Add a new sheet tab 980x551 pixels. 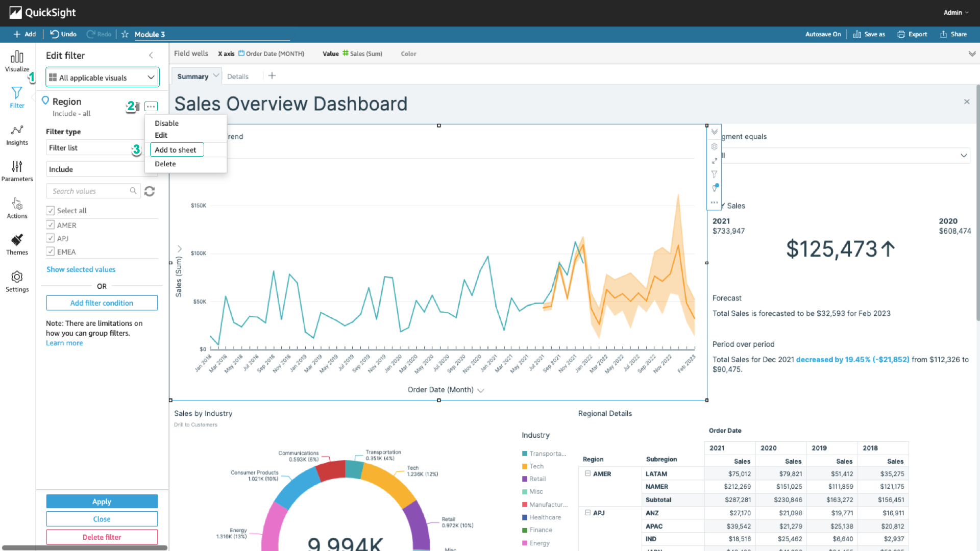[x=272, y=76]
